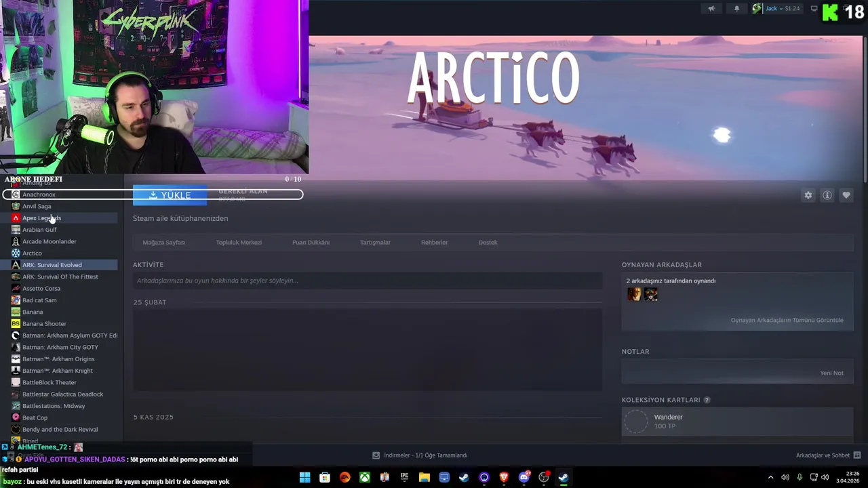The width and height of the screenshot is (868, 488).
Task: Open Brave browser from taskbar
Action: point(504,477)
